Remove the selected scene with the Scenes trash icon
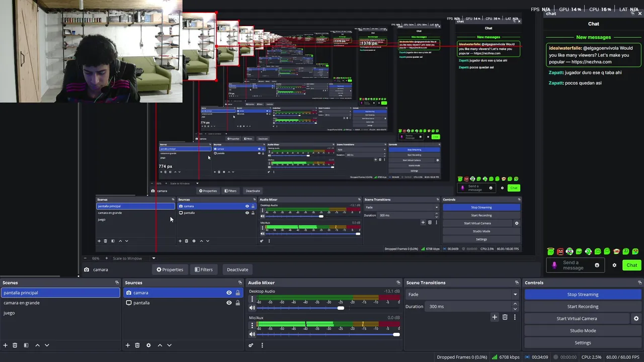 [x=15, y=345]
